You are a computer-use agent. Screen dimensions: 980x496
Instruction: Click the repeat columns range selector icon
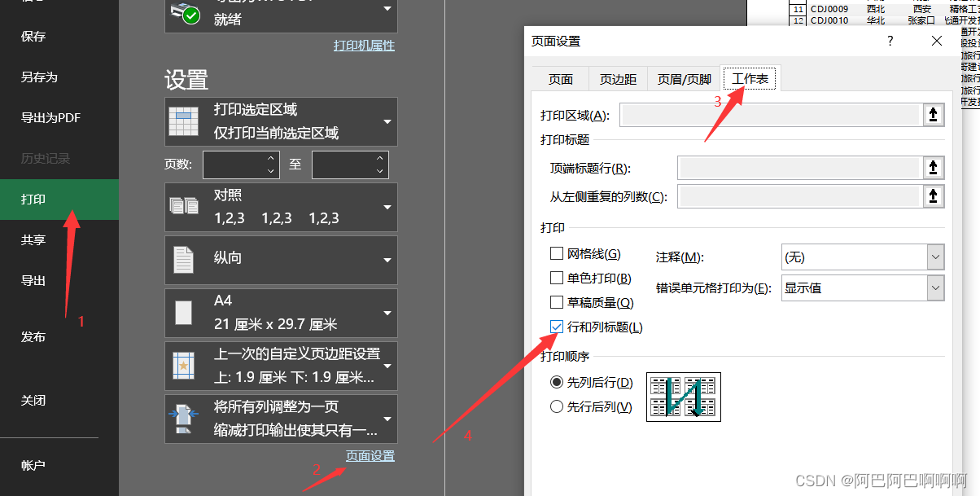tap(933, 195)
